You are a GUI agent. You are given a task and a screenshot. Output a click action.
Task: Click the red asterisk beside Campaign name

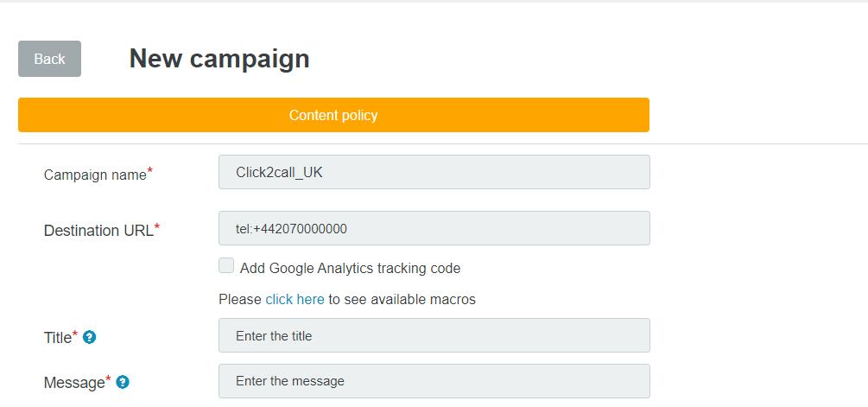click(150, 171)
